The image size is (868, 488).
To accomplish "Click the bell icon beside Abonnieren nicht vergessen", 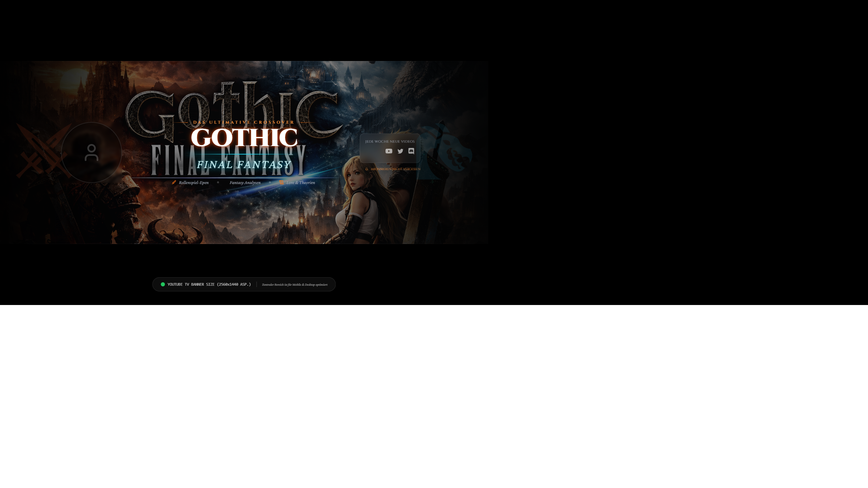I will (x=367, y=169).
